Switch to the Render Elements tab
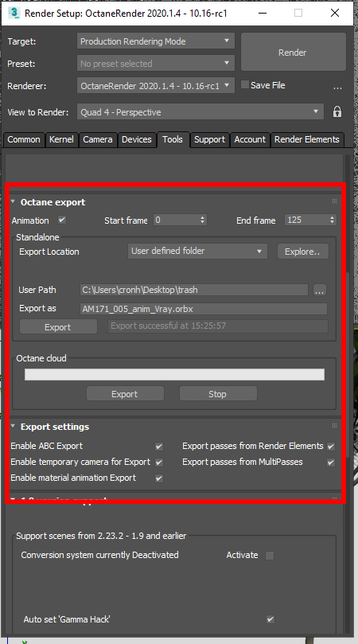Screen dimensions: 358x644 pos(306,139)
